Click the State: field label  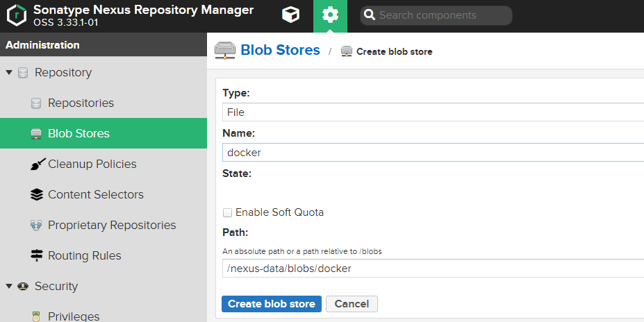coord(237,173)
